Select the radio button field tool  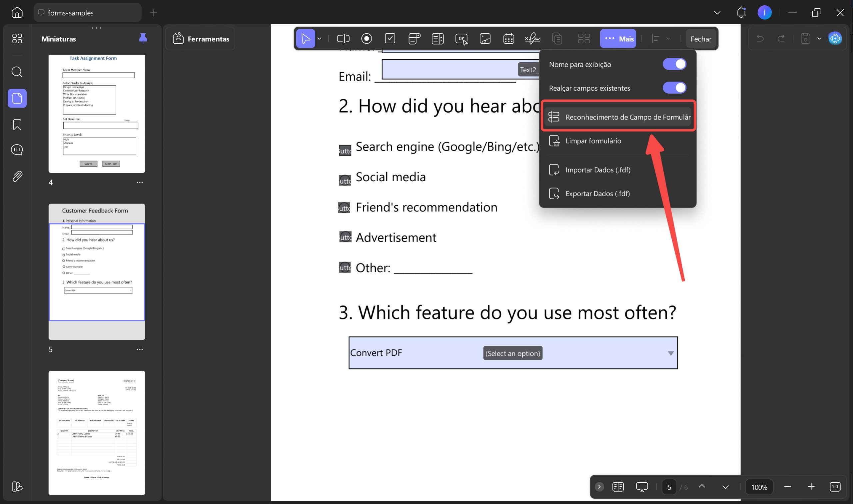point(367,39)
